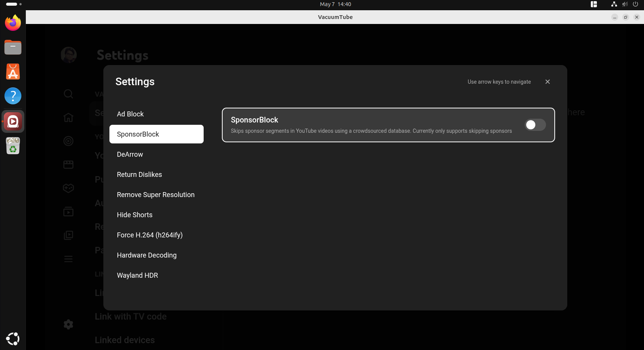Maximize the VacuumTube window
The width and height of the screenshot is (644, 350).
point(626,17)
